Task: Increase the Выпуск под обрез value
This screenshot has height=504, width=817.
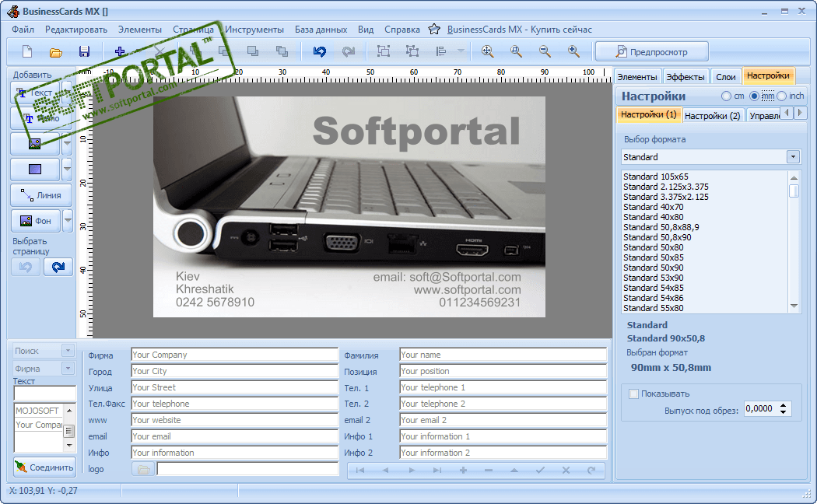Action: coord(783,405)
